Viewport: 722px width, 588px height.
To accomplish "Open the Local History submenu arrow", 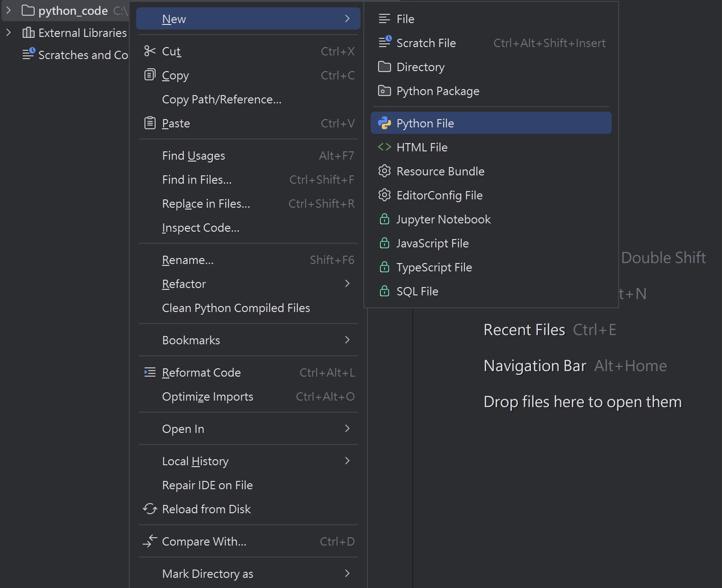I will point(347,461).
